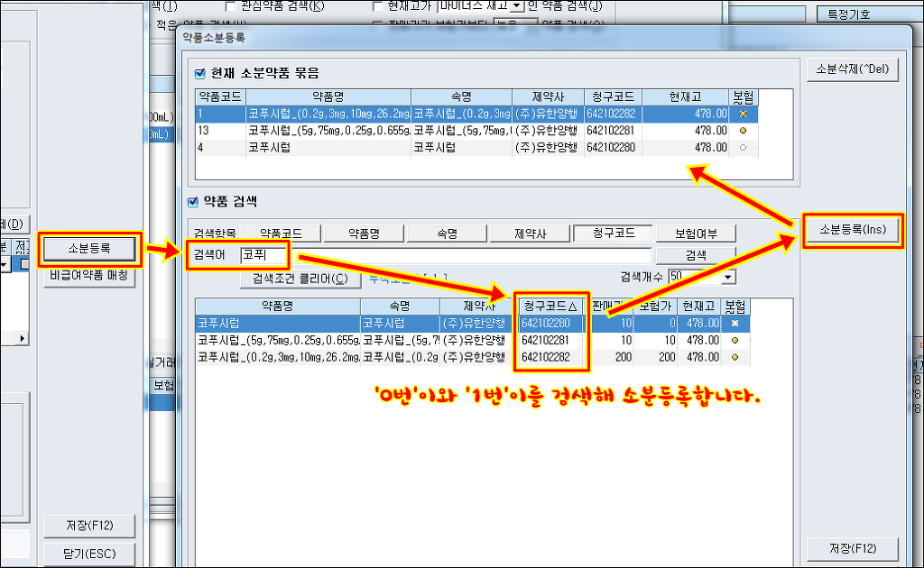924x568 pixels.
Task: Click insurance icon of search result 642102281
Action: pos(735,341)
